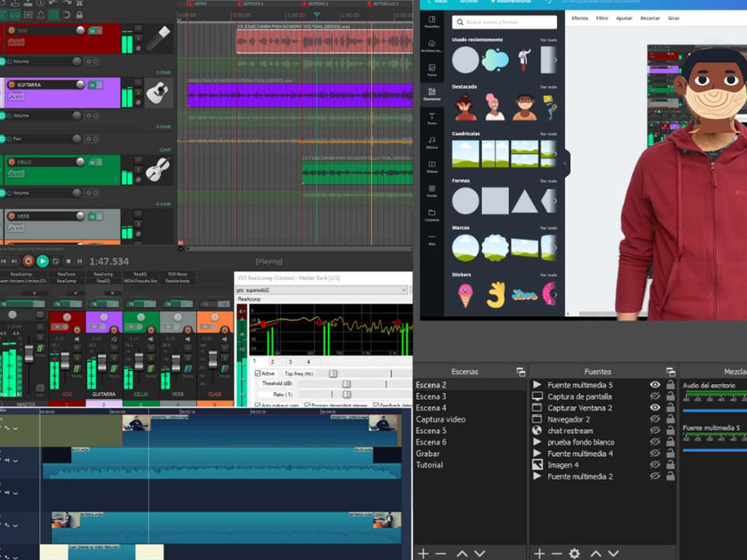Add scene with plus under Escenas
Image resolution: width=747 pixels, height=560 pixels.
[423, 553]
